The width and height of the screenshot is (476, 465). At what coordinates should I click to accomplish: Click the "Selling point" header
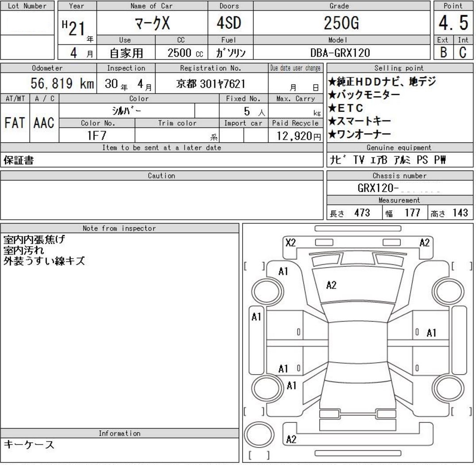point(399,68)
